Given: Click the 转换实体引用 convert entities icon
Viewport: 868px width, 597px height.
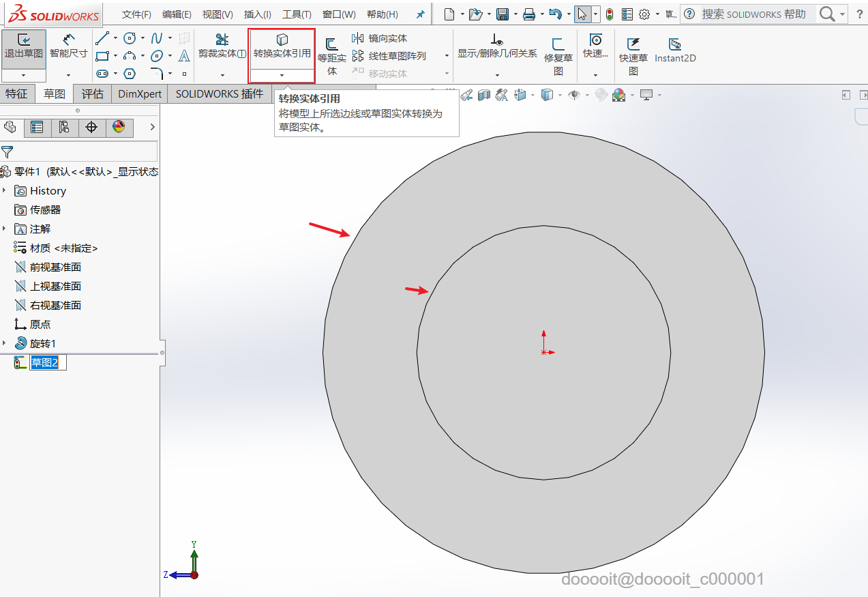Looking at the screenshot, I should [x=282, y=40].
